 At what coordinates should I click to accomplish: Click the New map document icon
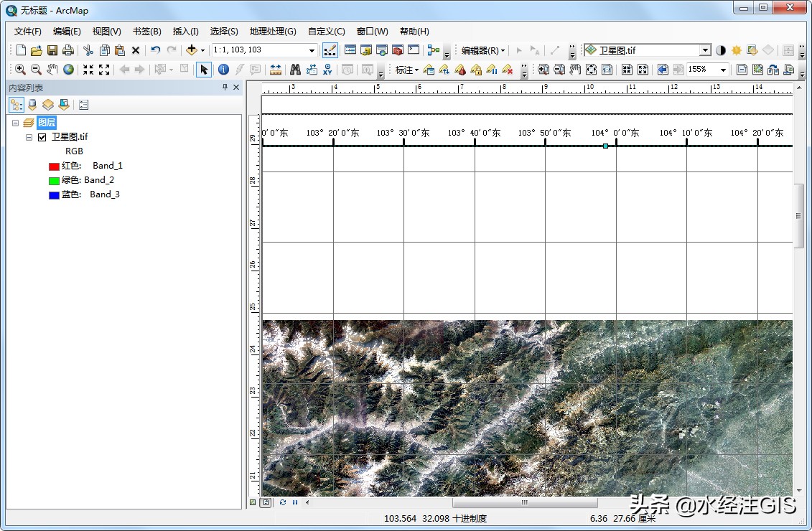pos(21,50)
